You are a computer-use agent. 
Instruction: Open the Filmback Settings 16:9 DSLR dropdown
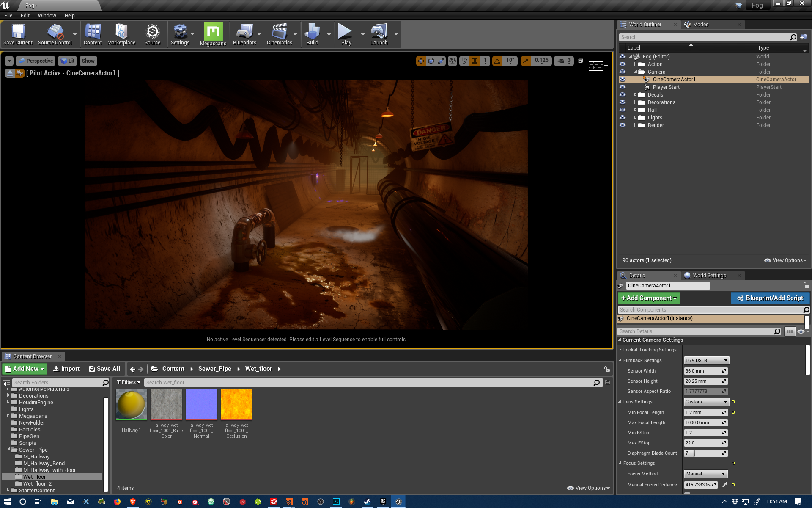[x=706, y=360]
